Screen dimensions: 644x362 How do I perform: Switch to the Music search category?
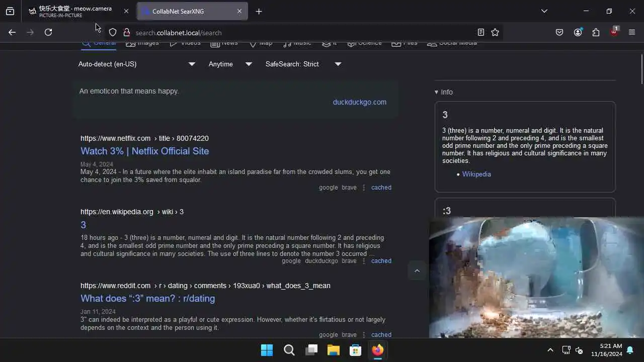click(x=297, y=44)
